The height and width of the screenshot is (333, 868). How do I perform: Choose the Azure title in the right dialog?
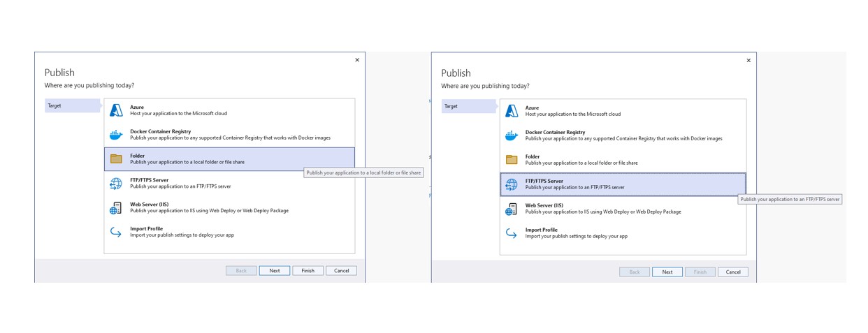click(x=533, y=108)
